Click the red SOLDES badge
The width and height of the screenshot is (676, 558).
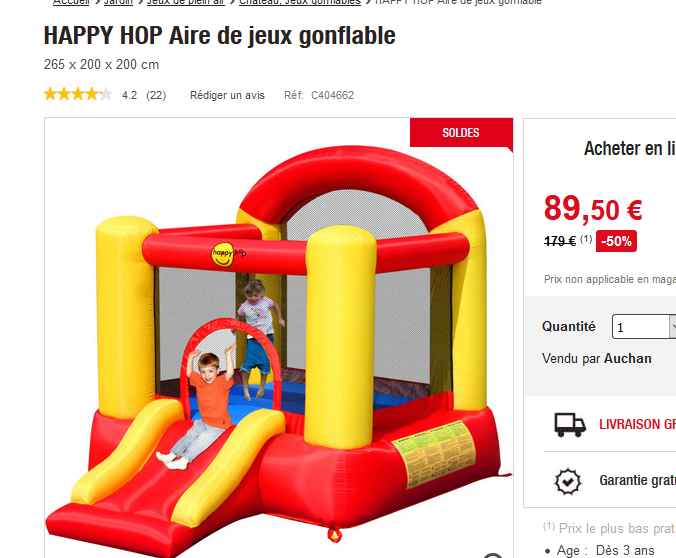point(461,133)
